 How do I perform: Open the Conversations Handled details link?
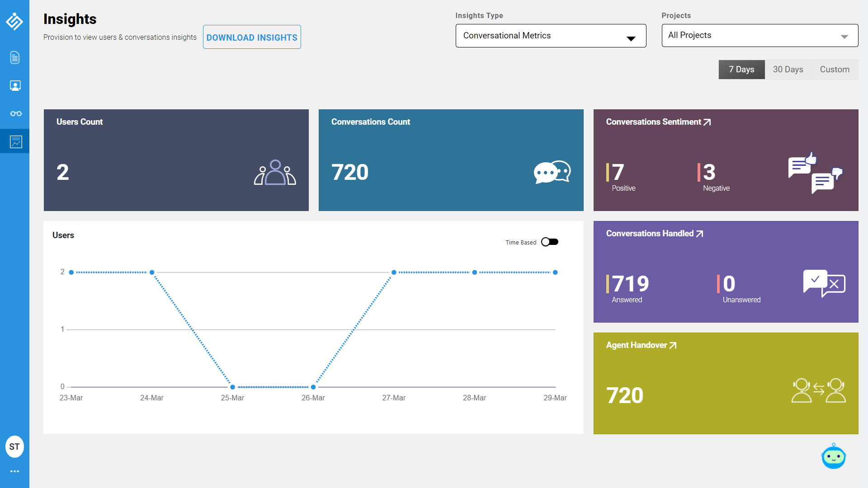(699, 234)
